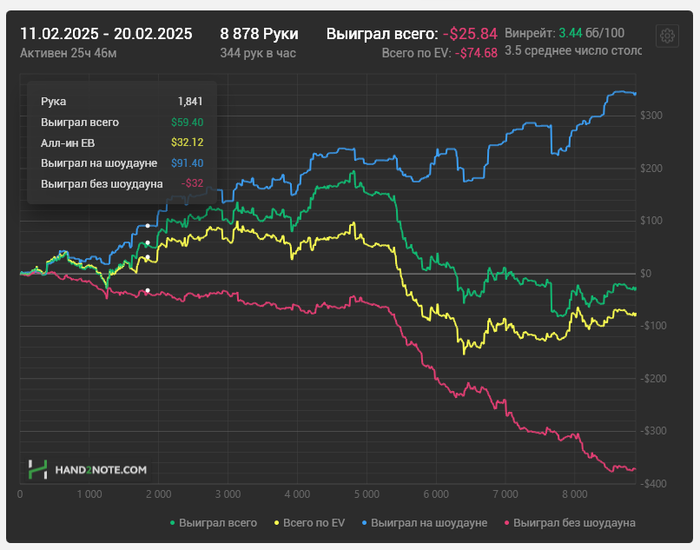This screenshot has height=550, width=700.
Task: Click tooltip non-showdown value -$32
Action: 192,183
